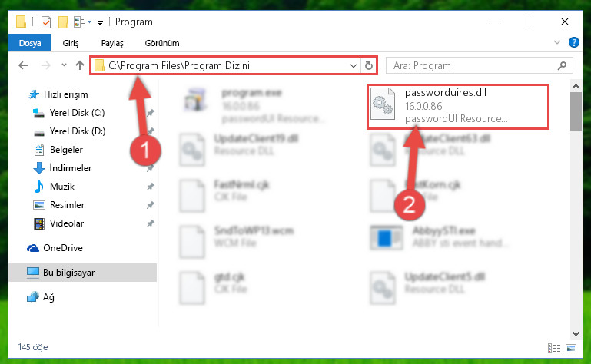Image resolution: width=591 pixels, height=364 pixels.
Task: Go up one folder level arrow
Action: [79, 65]
